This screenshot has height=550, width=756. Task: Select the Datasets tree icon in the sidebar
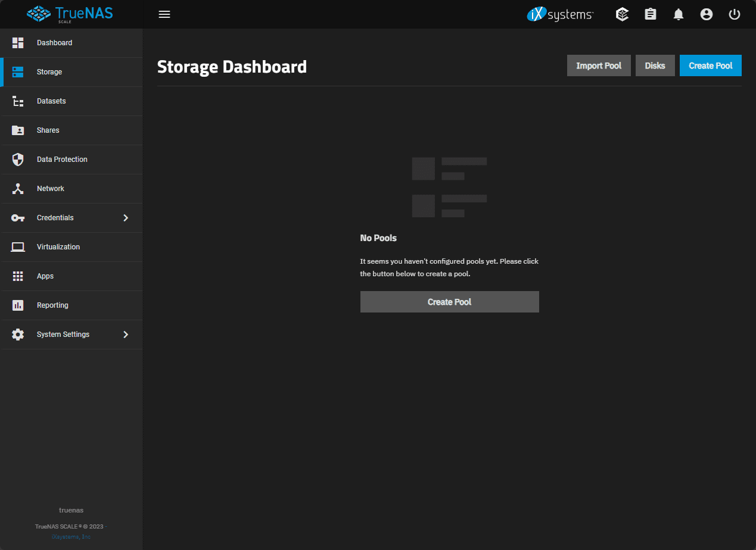[x=18, y=101]
